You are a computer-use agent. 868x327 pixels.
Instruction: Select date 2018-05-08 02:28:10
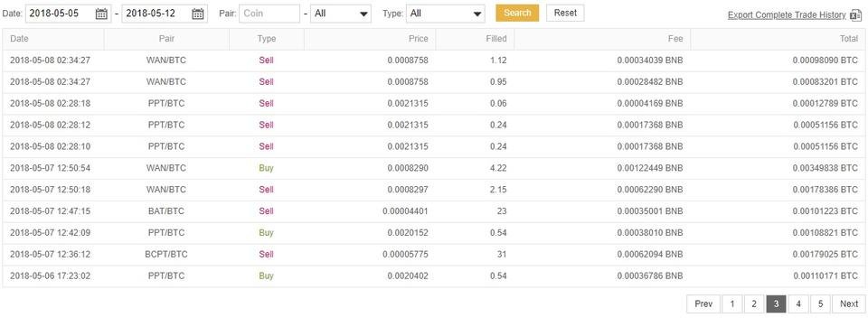click(51, 146)
